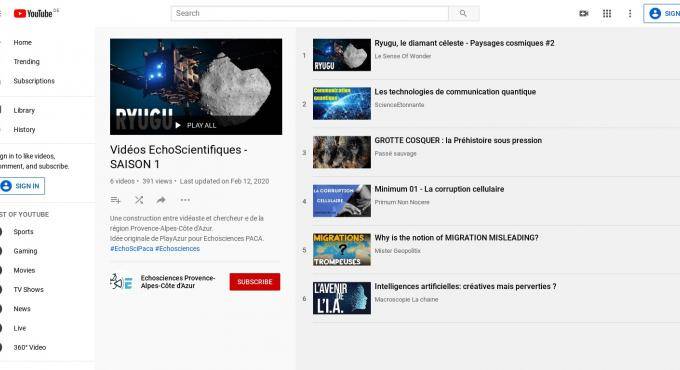Open the Grotte Cosquer video thumbnail

point(342,152)
